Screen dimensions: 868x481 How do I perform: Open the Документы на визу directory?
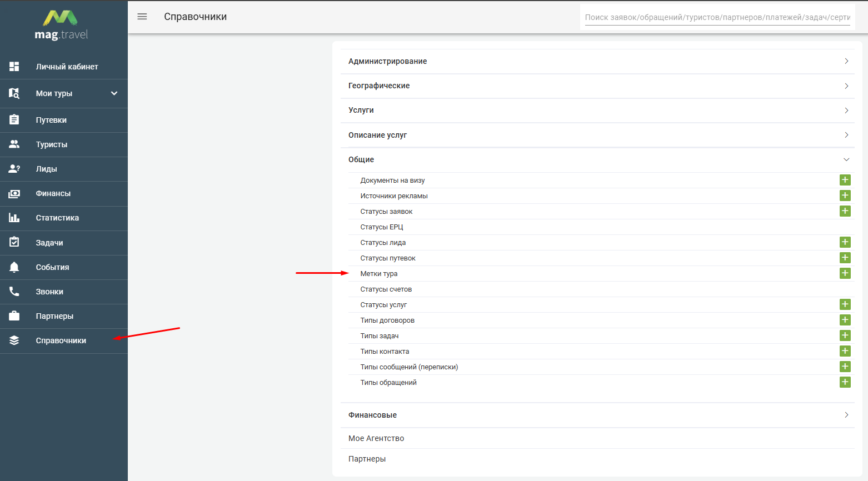click(x=392, y=181)
